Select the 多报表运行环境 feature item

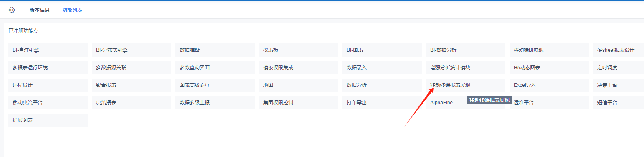pyautogui.click(x=48, y=68)
